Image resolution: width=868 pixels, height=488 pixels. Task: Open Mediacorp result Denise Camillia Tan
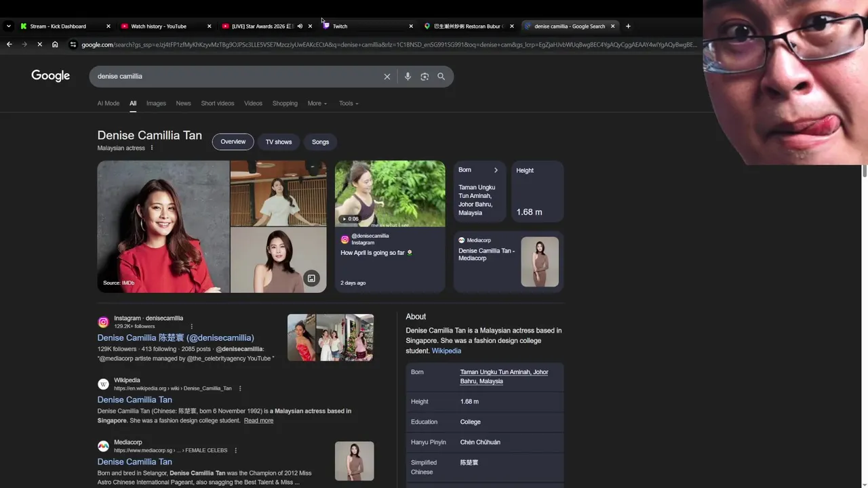(x=134, y=462)
